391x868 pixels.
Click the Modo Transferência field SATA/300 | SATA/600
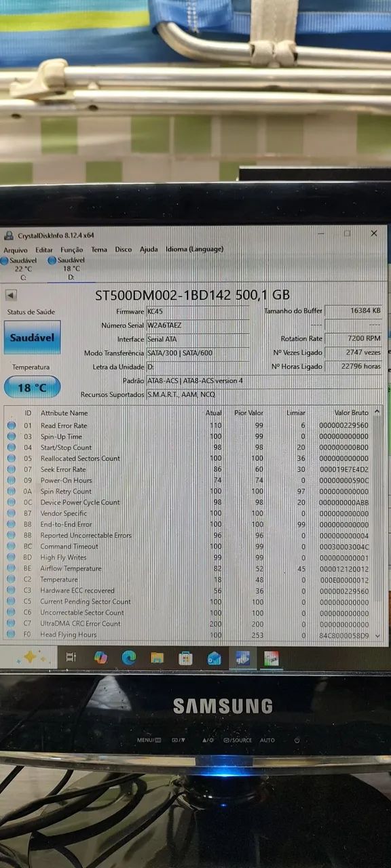pos(198,353)
